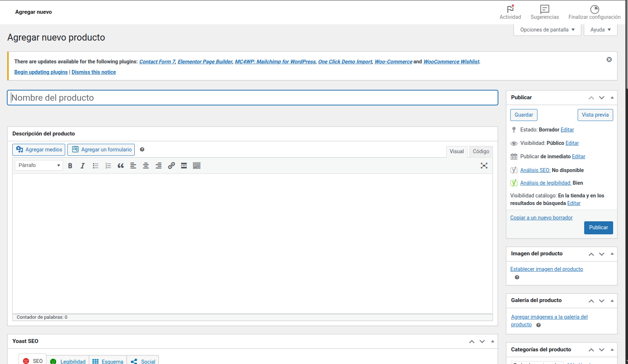This screenshot has height=364, width=628.
Task: Click Agregar un formulario button
Action: click(x=101, y=150)
